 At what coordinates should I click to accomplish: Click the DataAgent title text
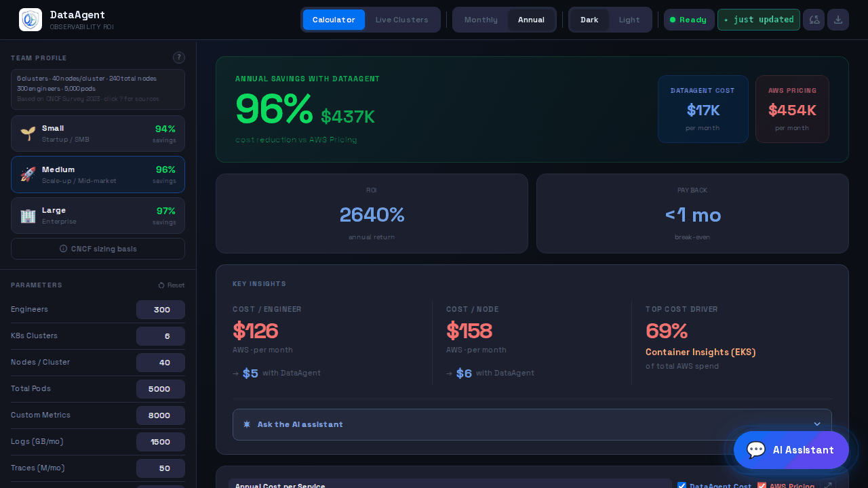pos(77,14)
